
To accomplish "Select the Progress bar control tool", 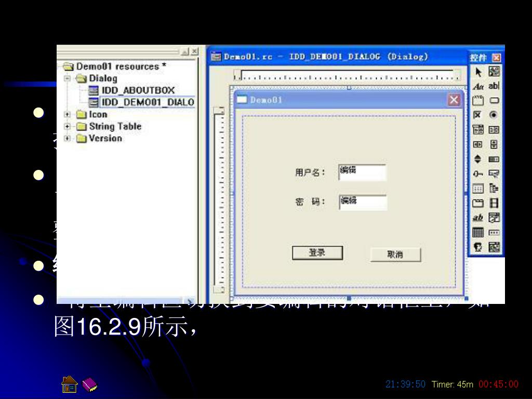I will coord(494,159).
